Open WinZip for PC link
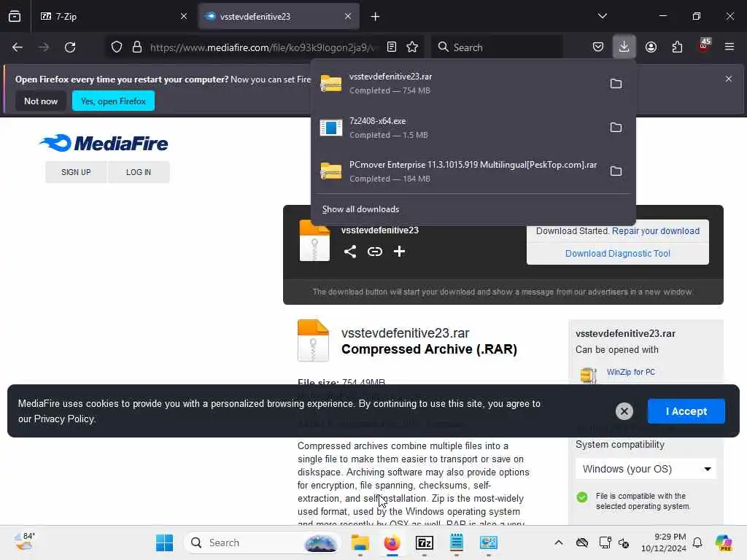This screenshot has height=560, width=747. [631, 373]
